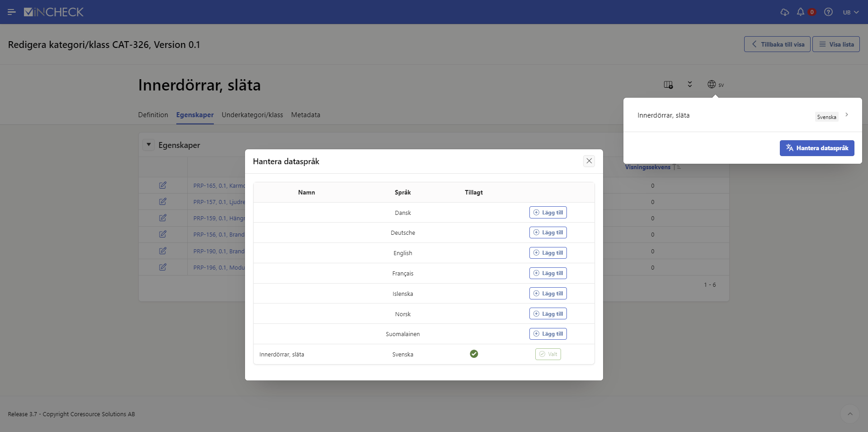Collapse the Egenskaper section
The height and width of the screenshot is (432, 868).
tap(149, 145)
